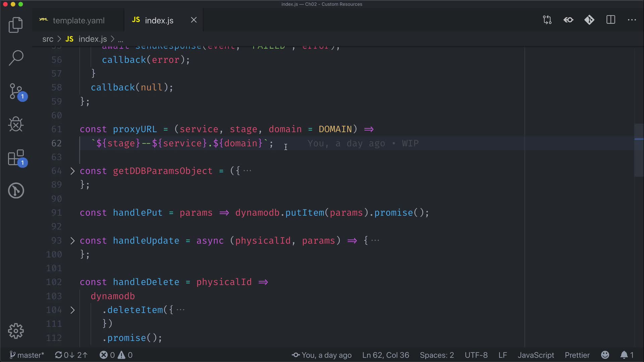Screen dimensions: 644x362
Task: Open the More Actions ellipsis menu
Action: [632, 20]
